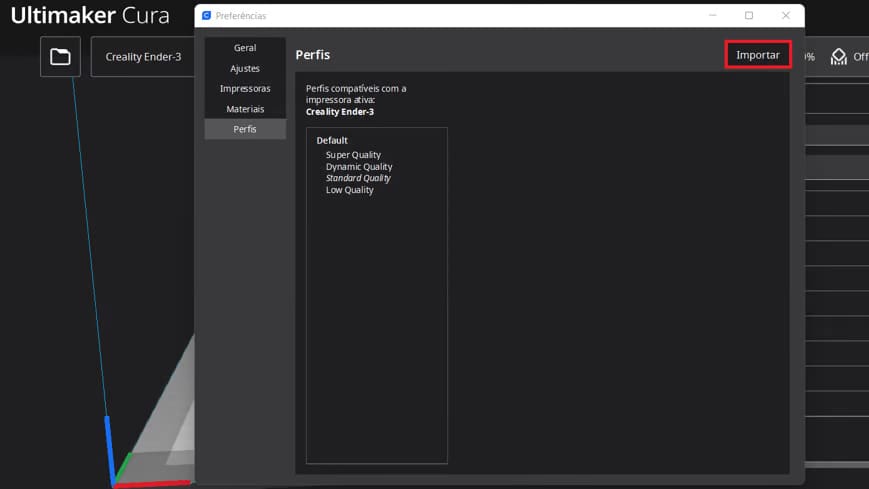Click the Default profile group header
Viewport: 869px width, 489px height.
[332, 140]
